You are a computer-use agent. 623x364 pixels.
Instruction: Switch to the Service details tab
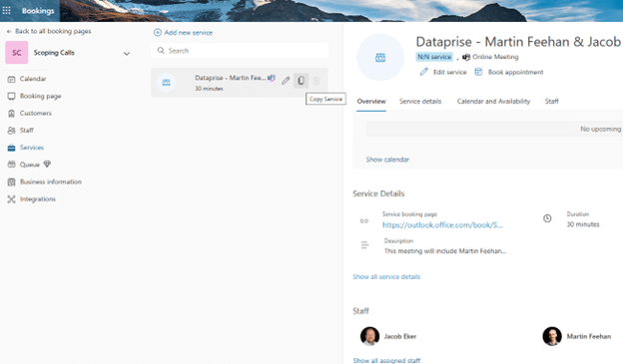[420, 101]
